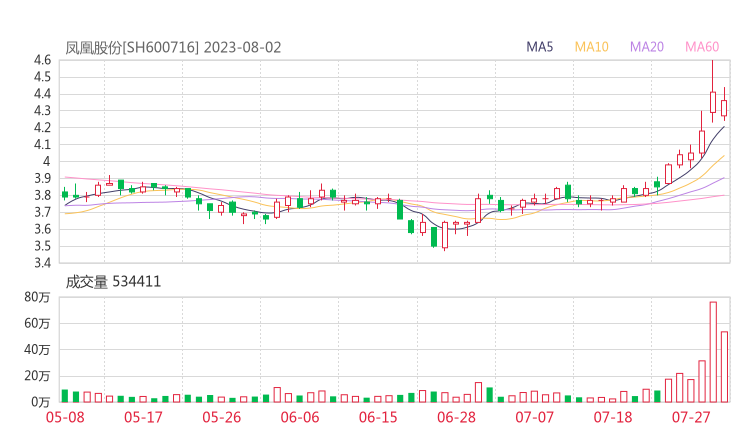Click the 40万 volume axis label

pyautogui.click(x=37, y=350)
